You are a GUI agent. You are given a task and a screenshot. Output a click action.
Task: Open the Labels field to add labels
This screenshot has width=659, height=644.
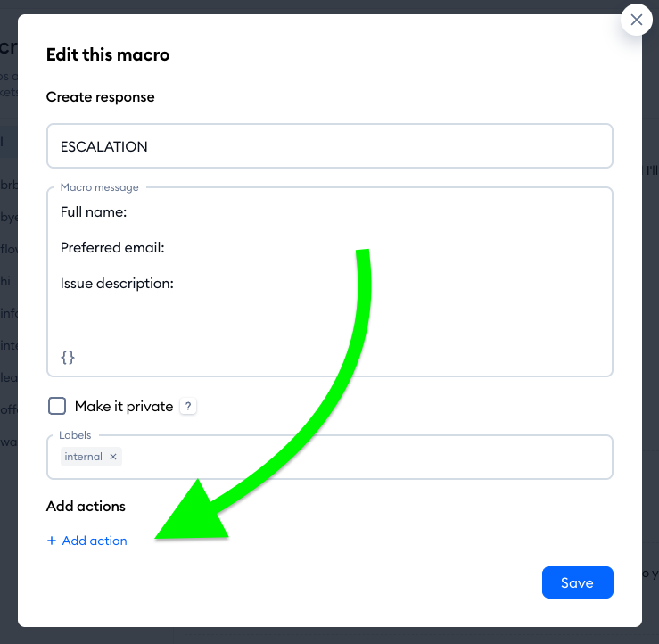pos(357,457)
